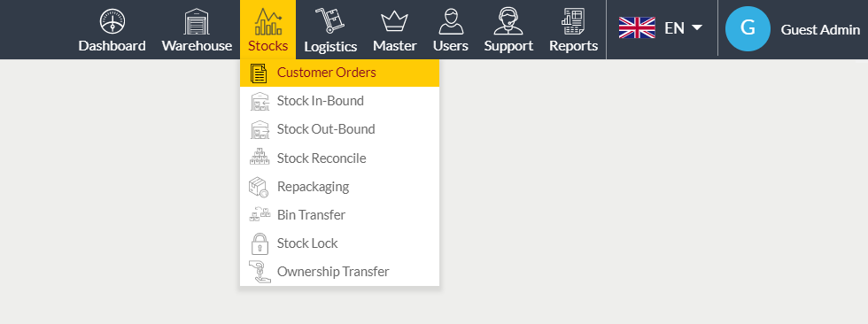Click the Ownership Transfer hand icon
Screen dimensions: 868x324
(260, 272)
